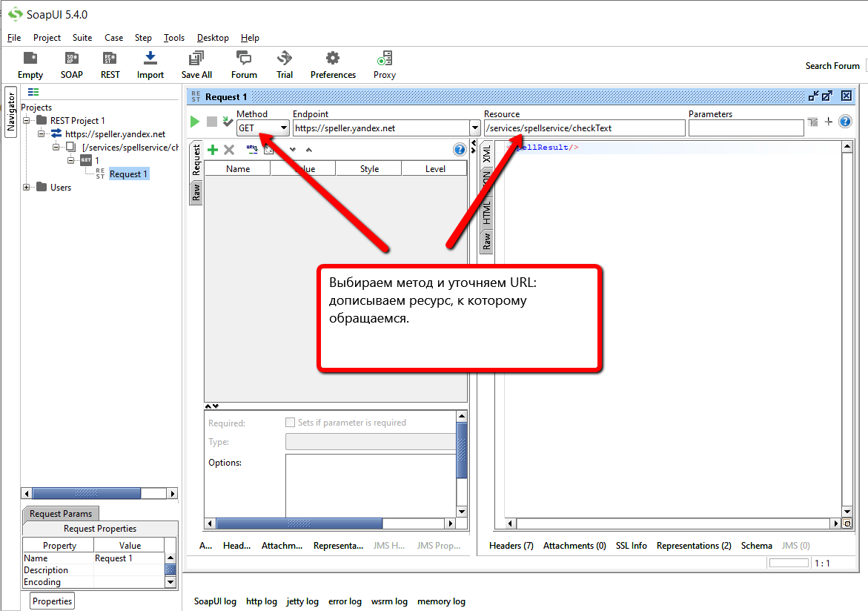Switch to response XML vertical tab
Image resolution: width=868 pixels, height=611 pixels.
pyautogui.click(x=486, y=153)
